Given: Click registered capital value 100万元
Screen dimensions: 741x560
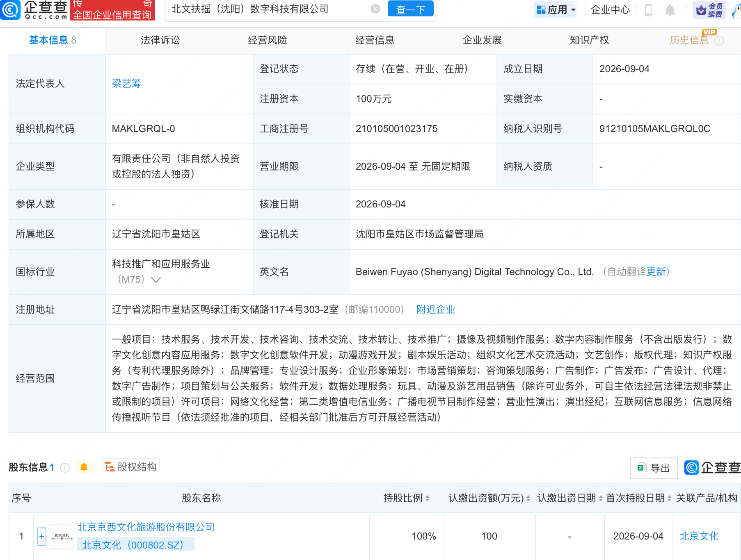Looking at the screenshot, I should pos(374,99).
